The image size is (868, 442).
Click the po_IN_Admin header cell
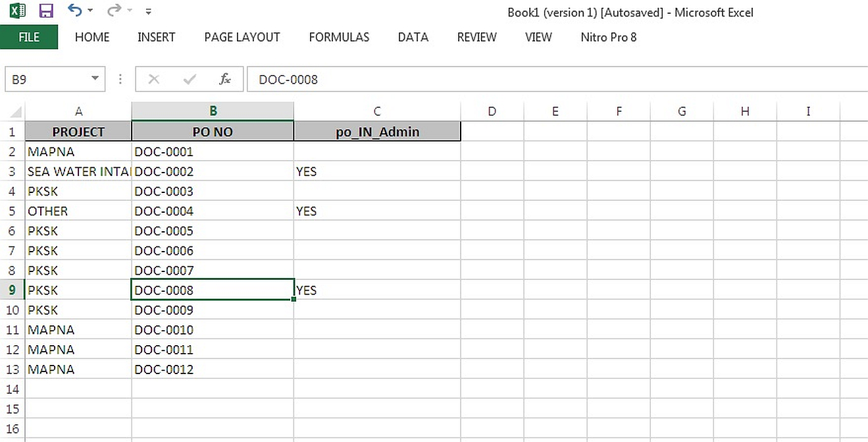(x=376, y=131)
